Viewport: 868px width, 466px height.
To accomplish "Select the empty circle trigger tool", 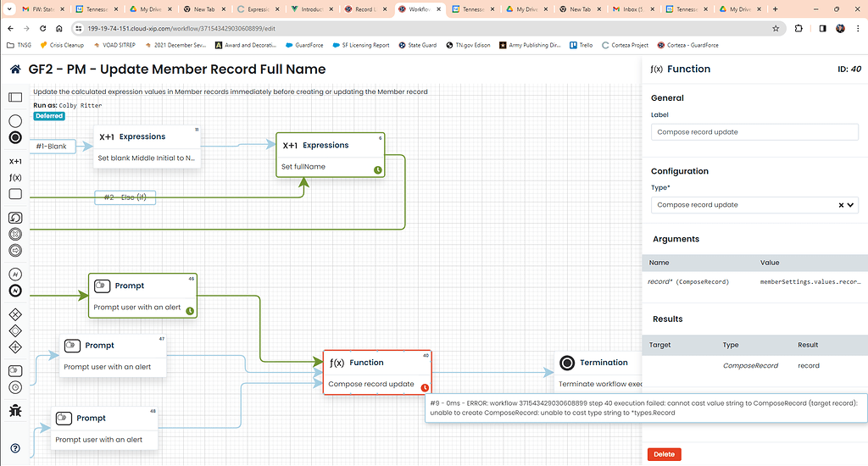I will [x=15, y=120].
